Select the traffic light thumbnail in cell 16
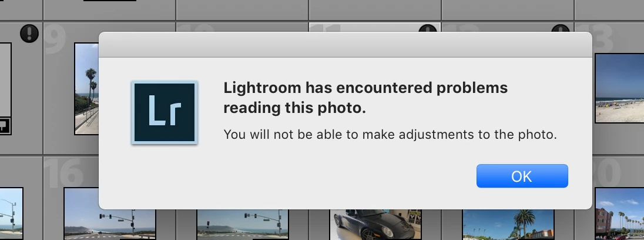Viewport: 644px width, 240px height. [110, 214]
